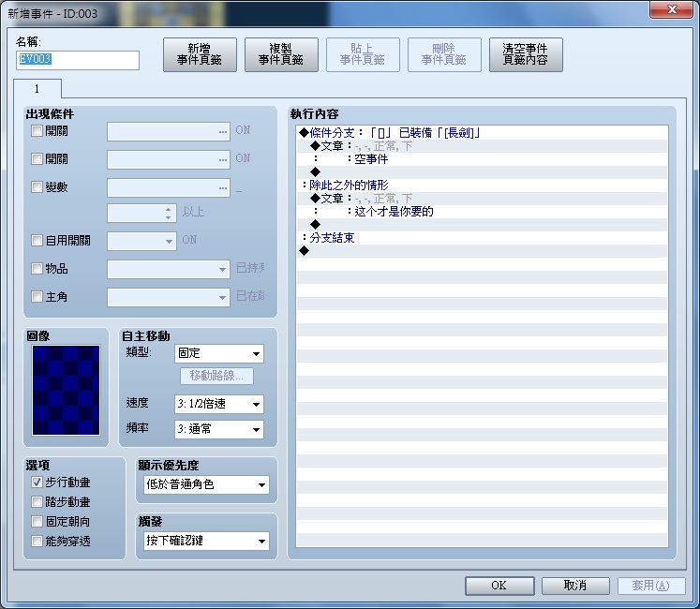The image size is (700, 609).
Task: Check the 固定朝向 option
Action: click(37, 522)
